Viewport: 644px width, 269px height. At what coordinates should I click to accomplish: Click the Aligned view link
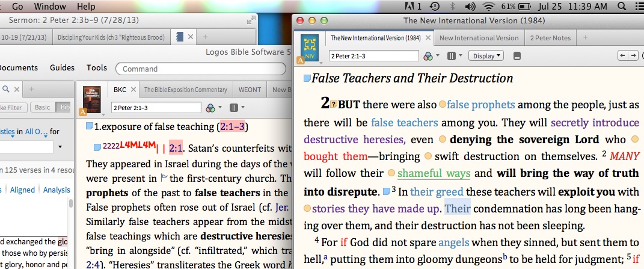pos(23,190)
